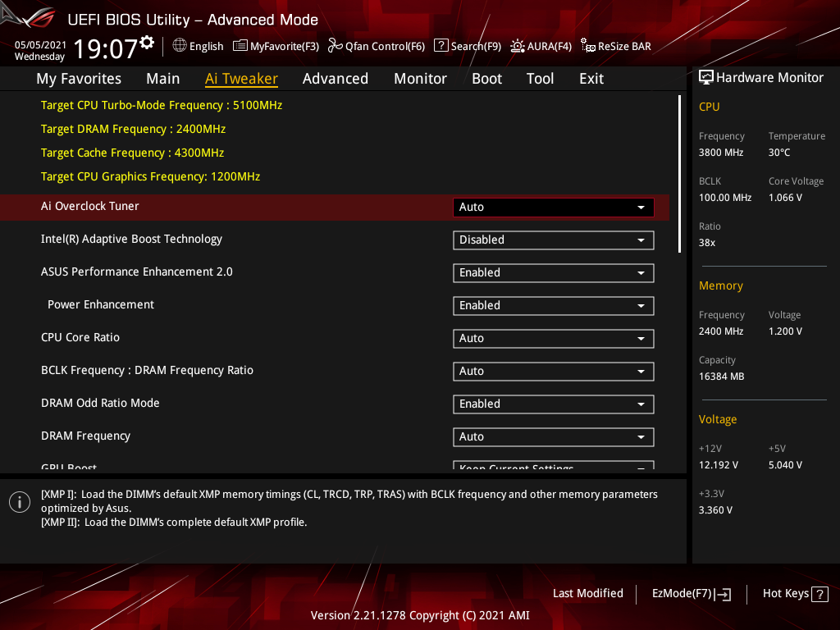Click the 19:07 clock display
The width and height of the screenshot is (840, 630).
click(x=106, y=48)
